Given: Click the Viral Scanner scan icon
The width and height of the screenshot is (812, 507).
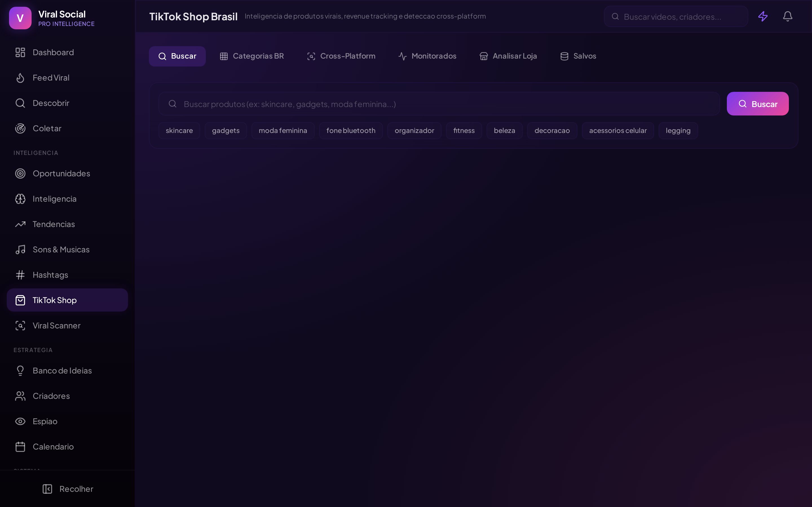Looking at the screenshot, I should point(20,326).
